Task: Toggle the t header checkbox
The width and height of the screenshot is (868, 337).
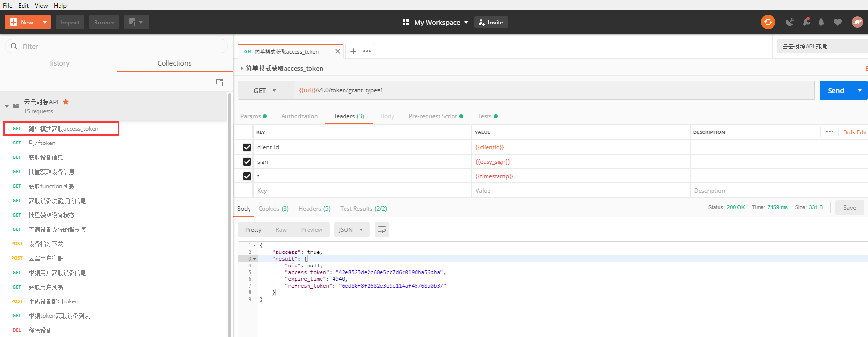Action: pyautogui.click(x=247, y=176)
